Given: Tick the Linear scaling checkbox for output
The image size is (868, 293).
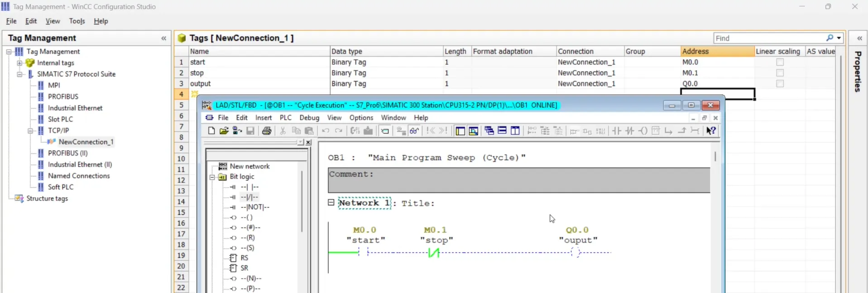Looking at the screenshot, I should coord(780,84).
